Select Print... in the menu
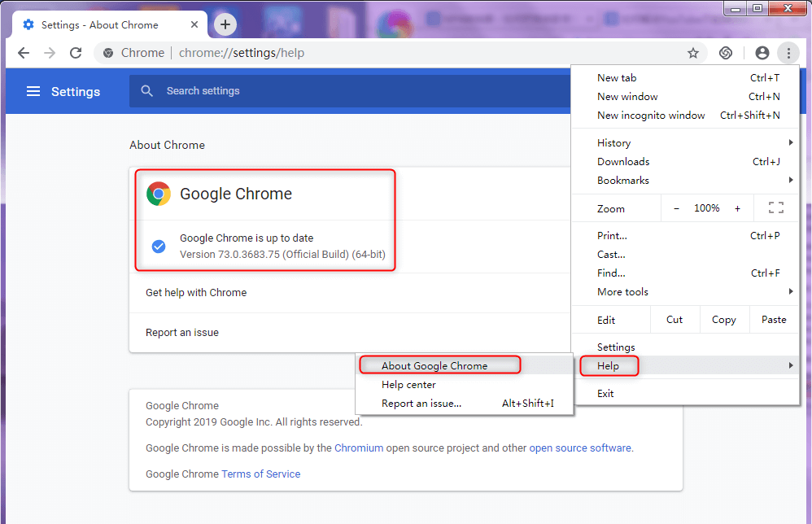Screen dimensions: 812x524 tap(686, 236)
